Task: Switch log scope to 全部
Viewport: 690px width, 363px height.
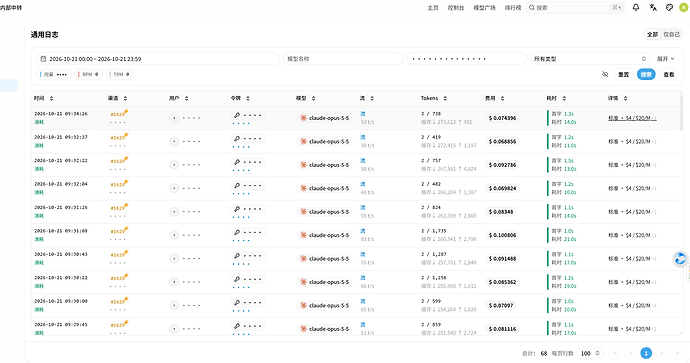Action: pyautogui.click(x=653, y=34)
